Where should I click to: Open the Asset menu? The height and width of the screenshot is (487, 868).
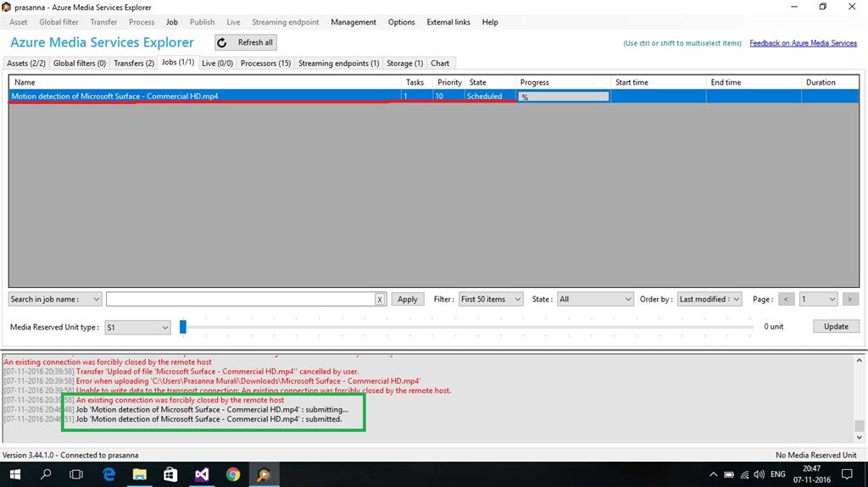tap(19, 22)
